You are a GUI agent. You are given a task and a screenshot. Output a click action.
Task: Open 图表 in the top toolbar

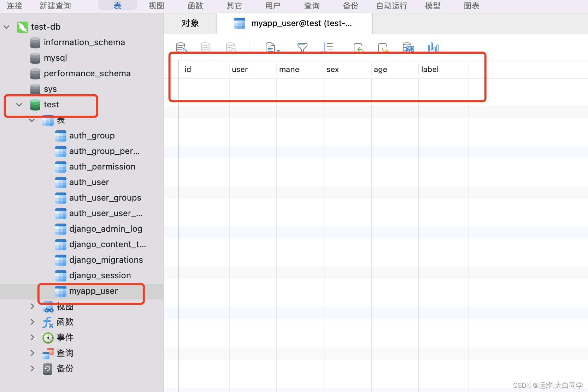(x=472, y=6)
